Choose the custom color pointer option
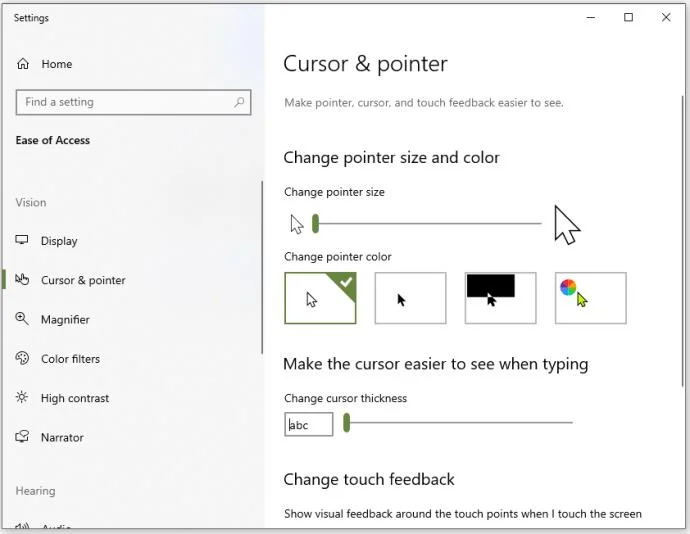This screenshot has height=534, width=690. [x=590, y=298]
